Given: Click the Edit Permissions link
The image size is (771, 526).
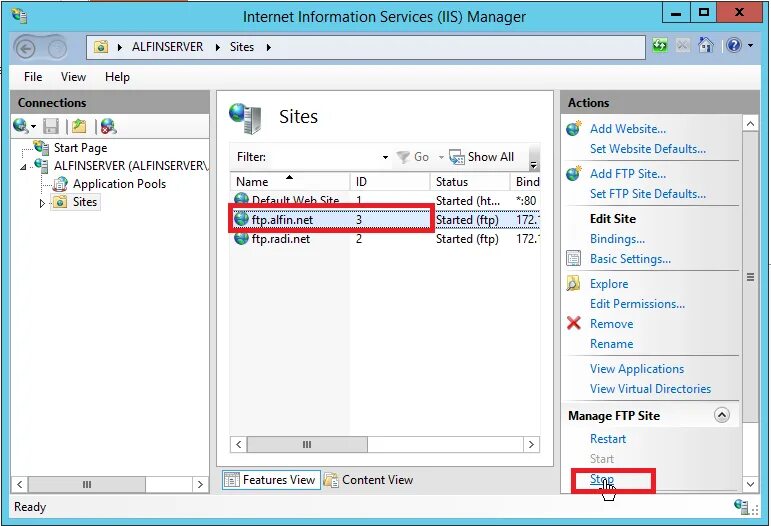Looking at the screenshot, I should pos(637,304).
